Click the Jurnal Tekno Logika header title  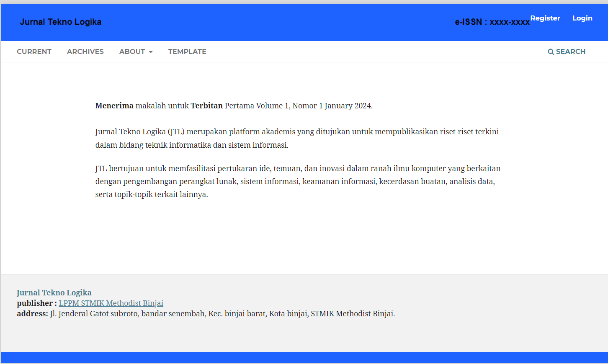click(x=61, y=22)
